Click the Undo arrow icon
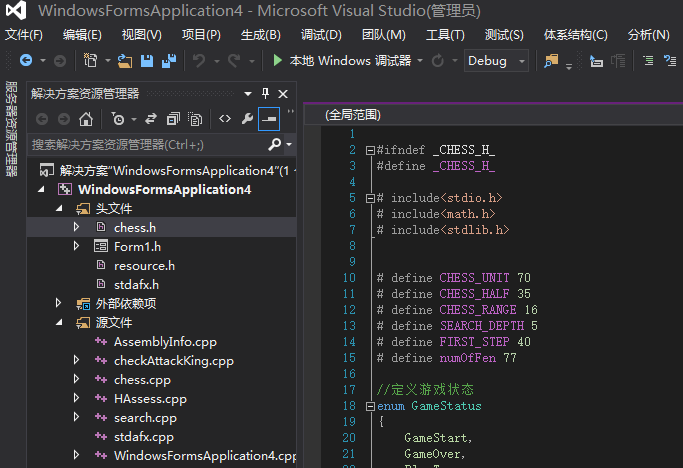683x468 pixels. (199, 61)
